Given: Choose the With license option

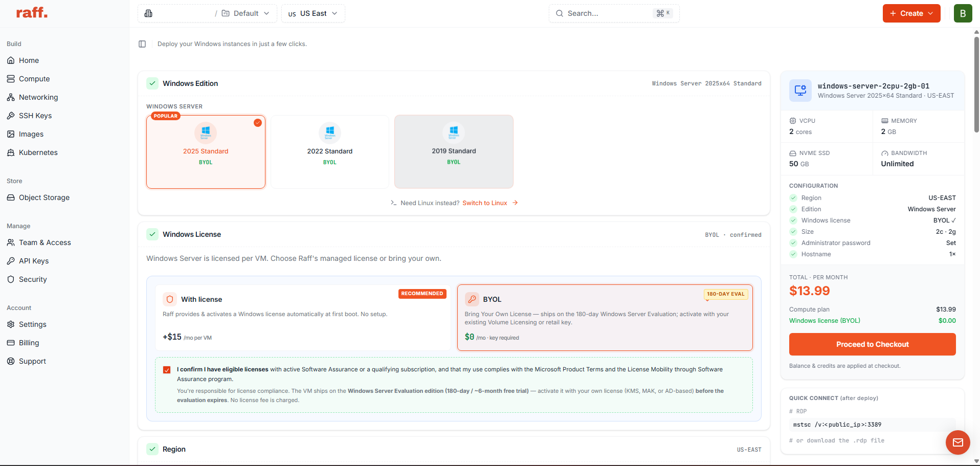Looking at the screenshot, I should click(x=303, y=318).
